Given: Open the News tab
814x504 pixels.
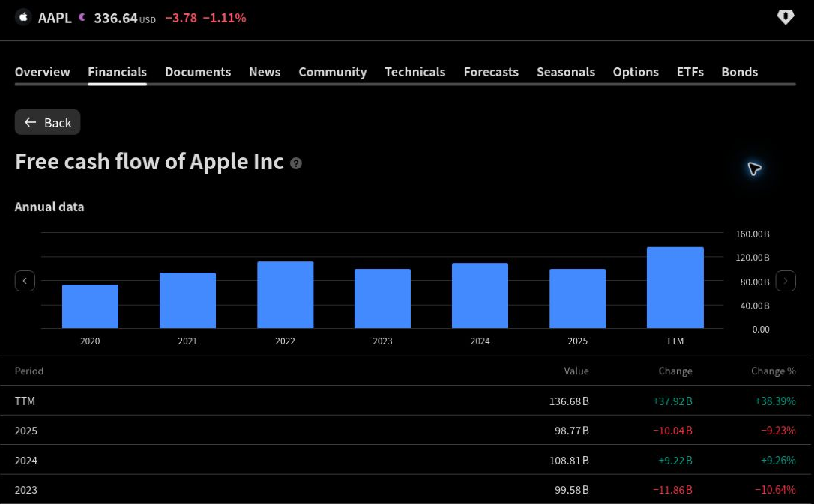Looking at the screenshot, I should [265, 72].
